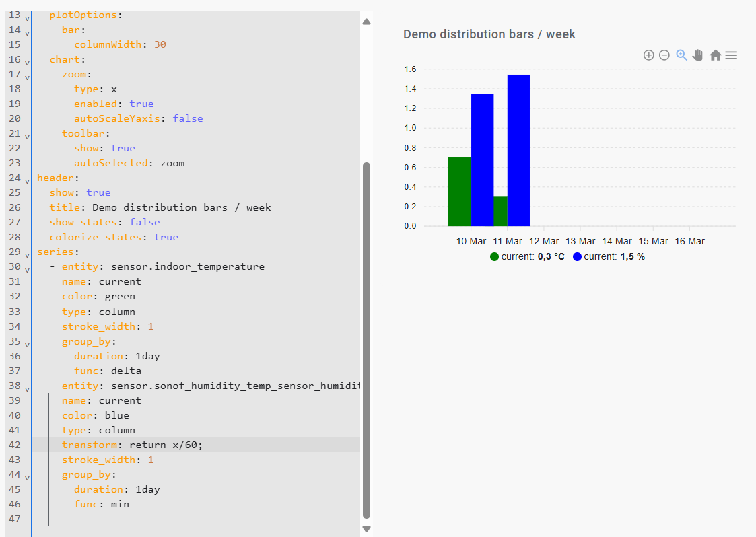This screenshot has height=537, width=756.
Task: Activate the hand panning tool
Action: pos(698,55)
